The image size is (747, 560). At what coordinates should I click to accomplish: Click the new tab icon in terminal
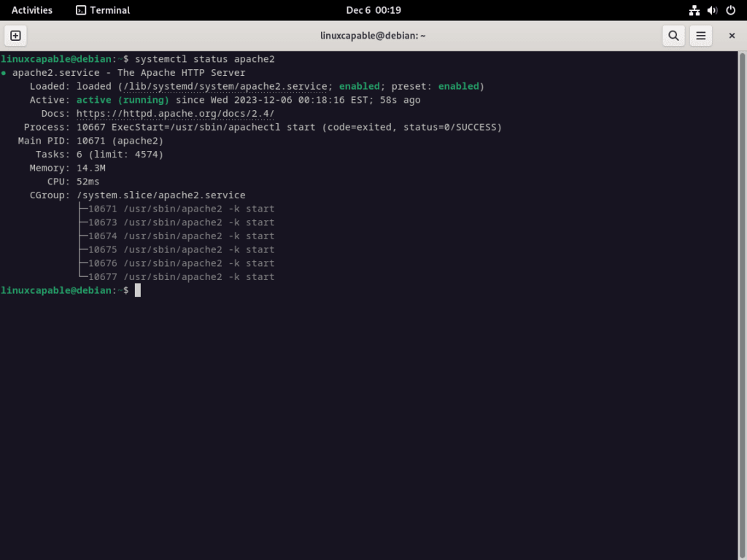pos(15,35)
